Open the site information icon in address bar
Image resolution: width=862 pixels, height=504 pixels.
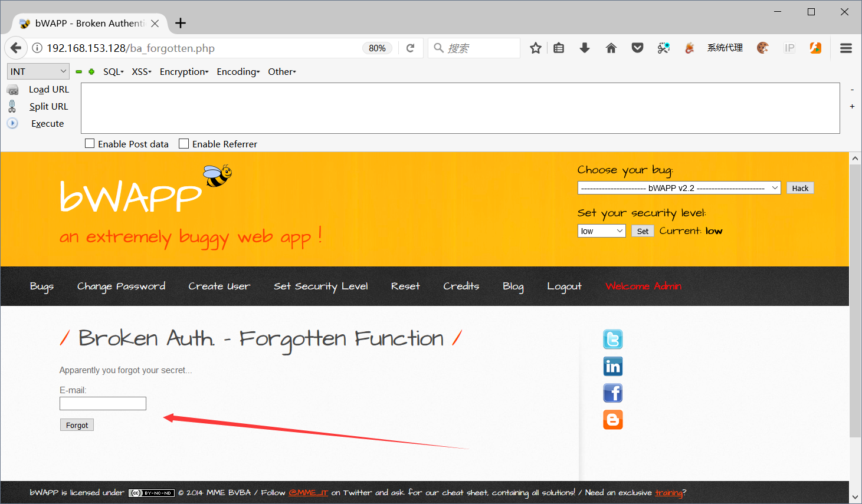point(37,48)
